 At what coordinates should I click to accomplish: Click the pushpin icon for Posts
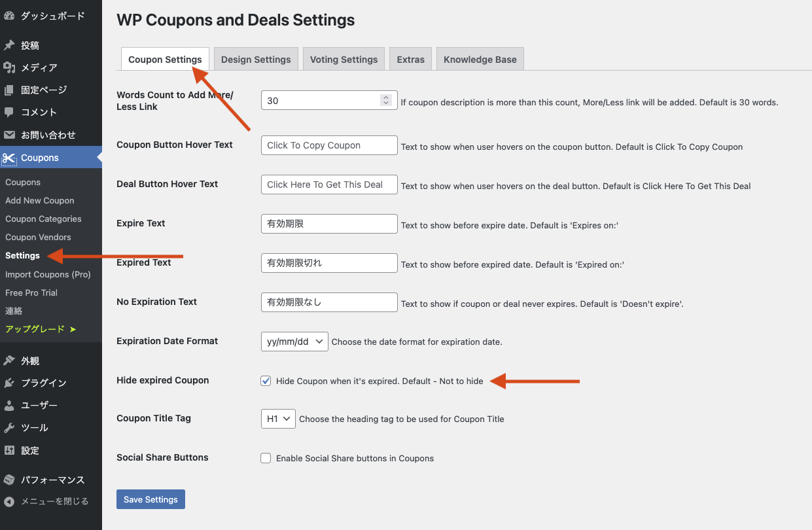[x=9, y=45]
